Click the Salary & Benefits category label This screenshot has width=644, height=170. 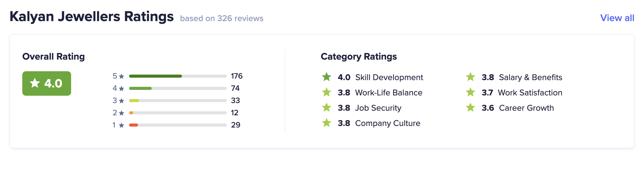(530, 77)
